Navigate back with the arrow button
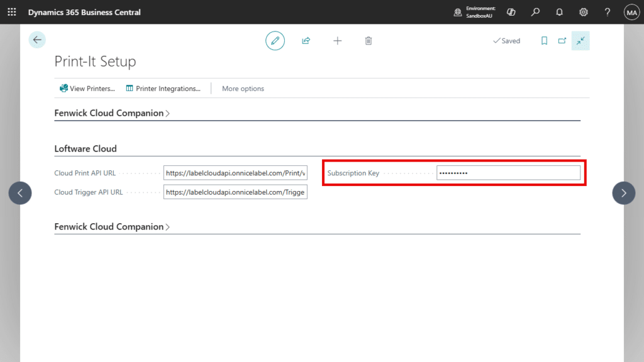Image resolution: width=644 pixels, height=362 pixels. click(x=37, y=40)
